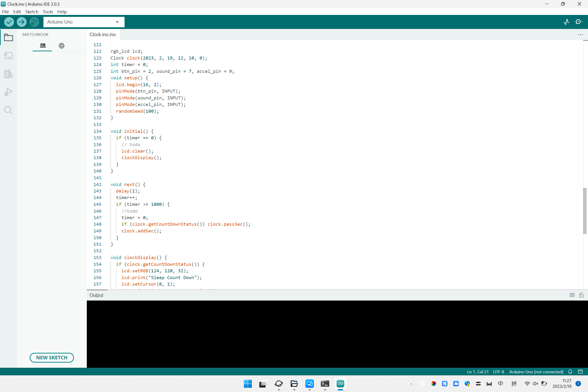This screenshot has width=588, height=392.
Task: Toggle the Sketchbook folder sidebar
Action: pyautogui.click(x=8, y=38)
